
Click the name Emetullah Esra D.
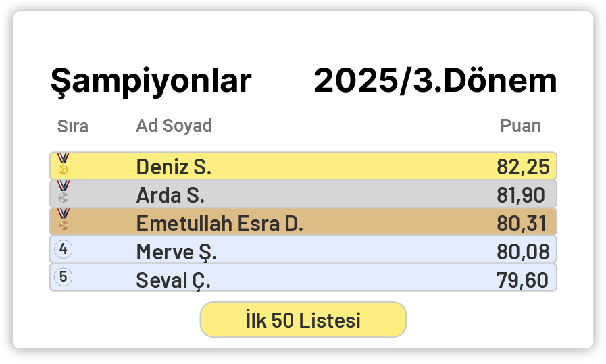tap(220, 224)
